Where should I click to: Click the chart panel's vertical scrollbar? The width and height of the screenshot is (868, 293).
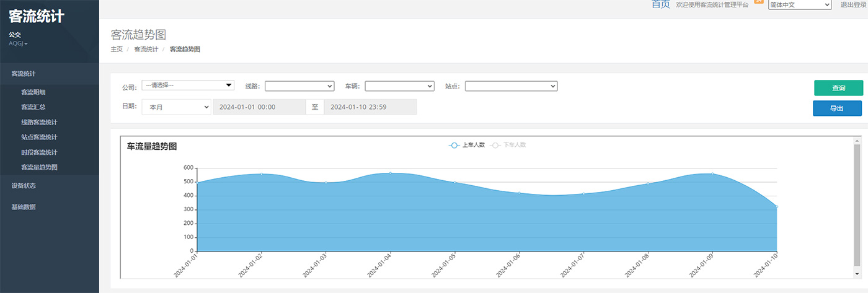[857, 204]
